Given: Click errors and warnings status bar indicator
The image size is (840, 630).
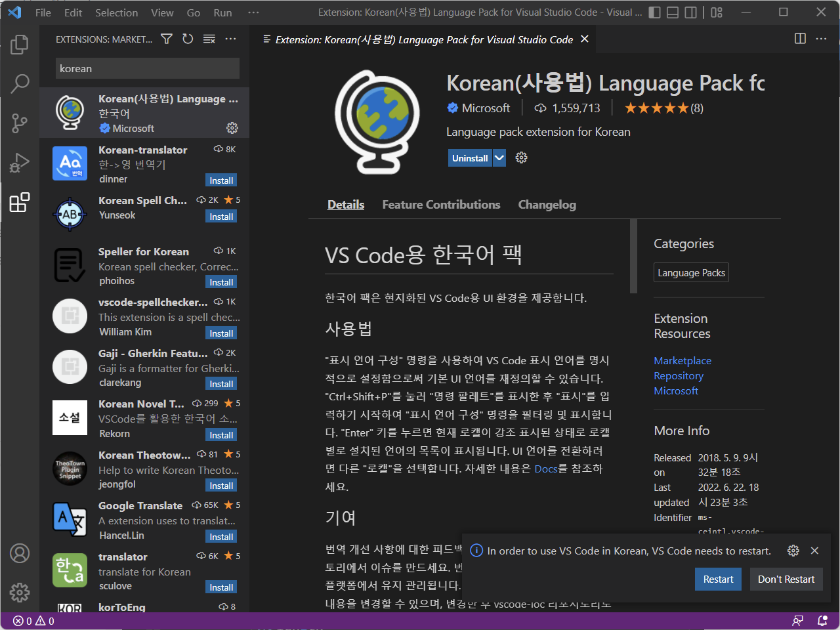Looking at the screenshot, I should pos(33,621).
